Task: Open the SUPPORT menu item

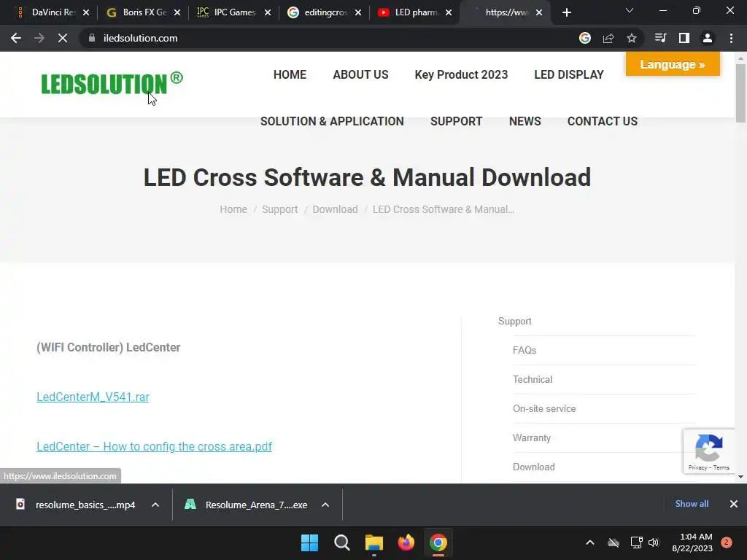Action: [457, 122]
